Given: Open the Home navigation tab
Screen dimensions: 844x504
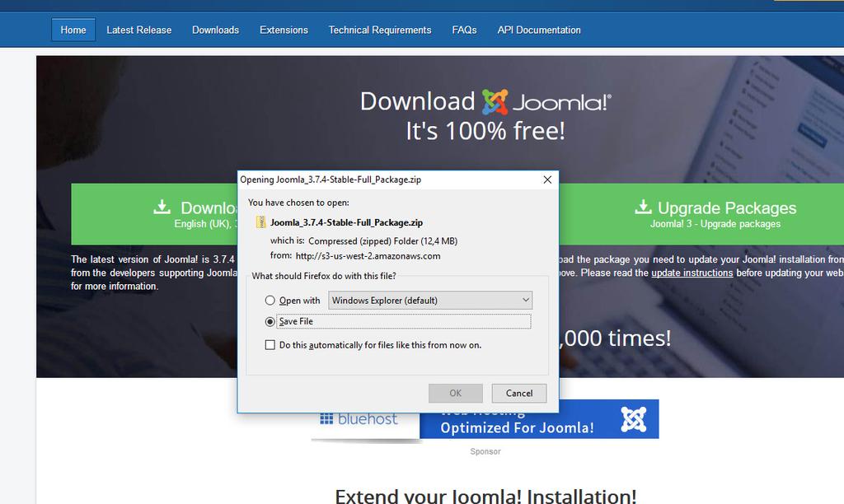Looking at the screenshot, I should click(x=73, y=30).
